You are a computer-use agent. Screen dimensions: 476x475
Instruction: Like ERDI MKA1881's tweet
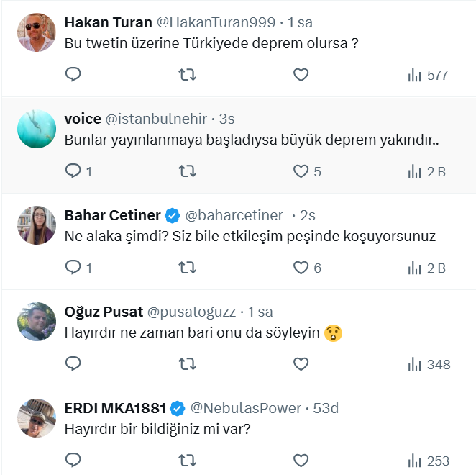pyautogui.click(x=301, y=461)
